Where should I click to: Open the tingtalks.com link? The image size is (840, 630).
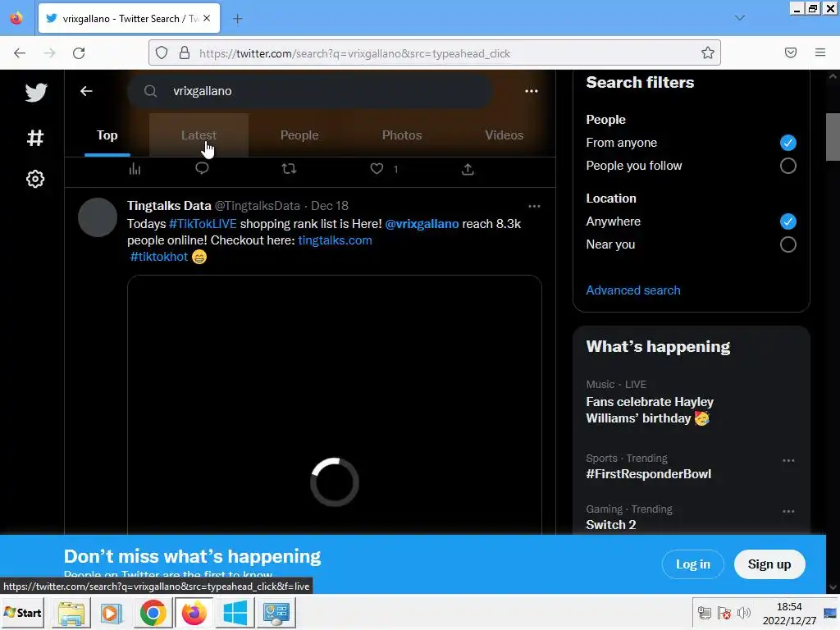[335, 240]
